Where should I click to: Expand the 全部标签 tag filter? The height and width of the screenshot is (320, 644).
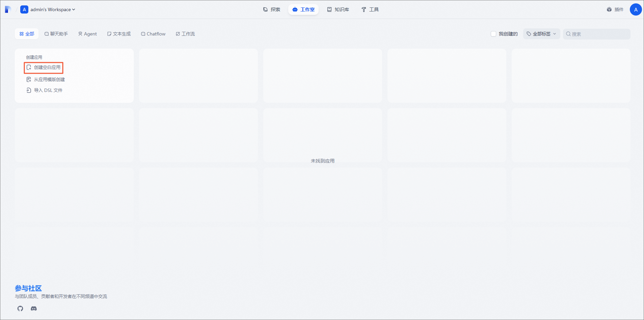pyautogui.click(x=541, y=34)
